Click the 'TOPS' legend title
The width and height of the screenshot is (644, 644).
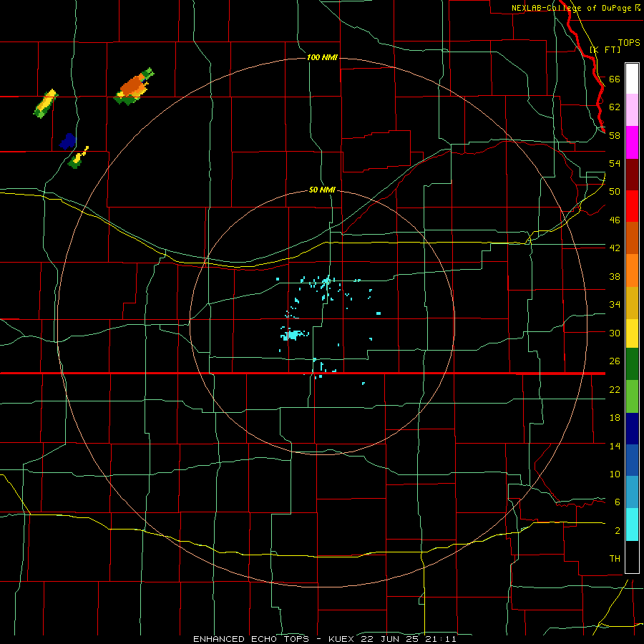click(629, 43)
